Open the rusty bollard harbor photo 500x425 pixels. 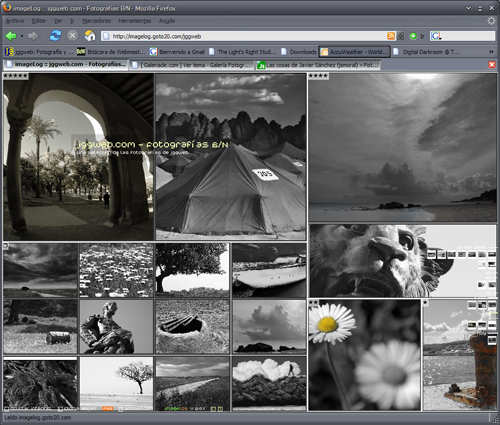click(460, 355)
